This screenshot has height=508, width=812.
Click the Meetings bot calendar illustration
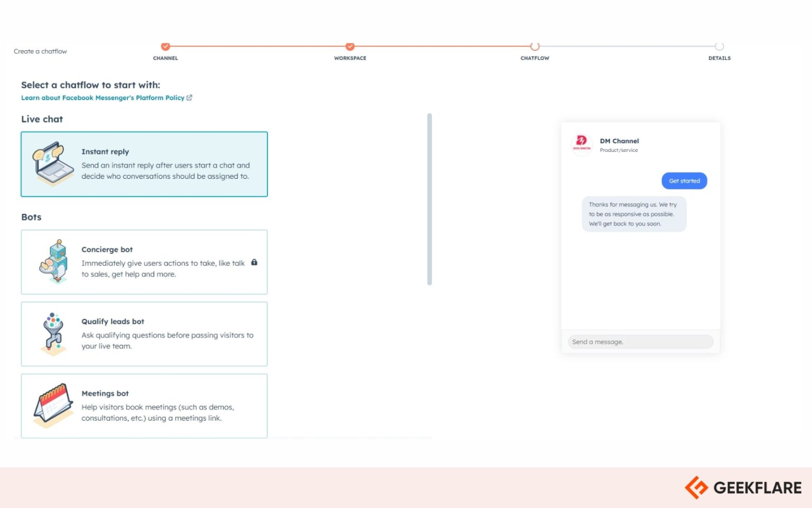click(53, 405)
